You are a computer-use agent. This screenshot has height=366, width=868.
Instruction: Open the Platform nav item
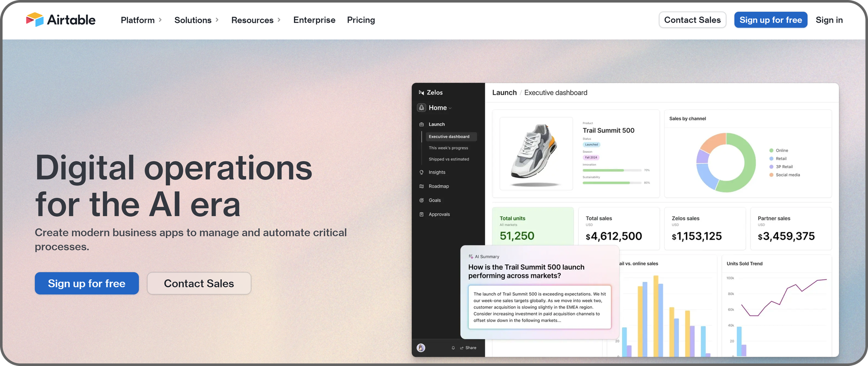tap(138, 20)
